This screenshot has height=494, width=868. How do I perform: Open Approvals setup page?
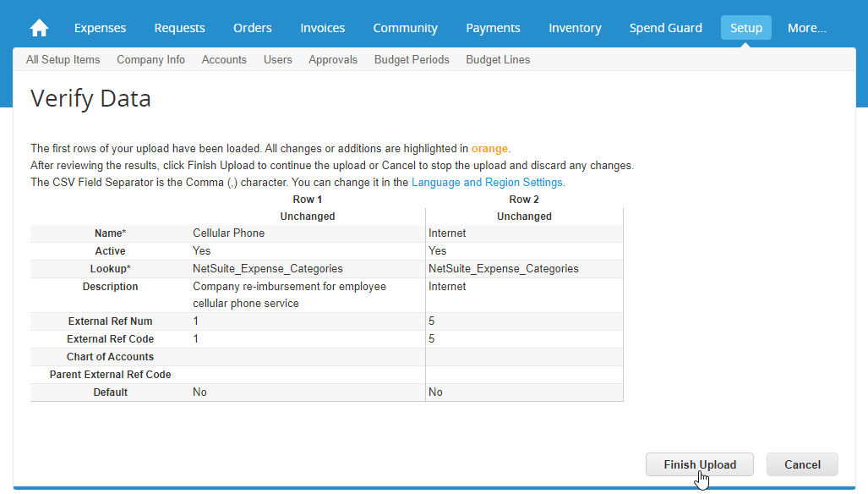coord(333,60)
